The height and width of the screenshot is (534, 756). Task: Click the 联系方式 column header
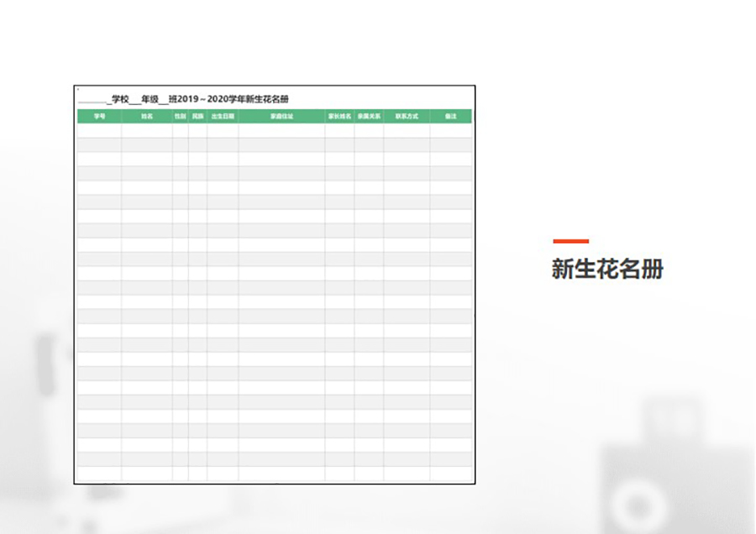coord(407,116)
